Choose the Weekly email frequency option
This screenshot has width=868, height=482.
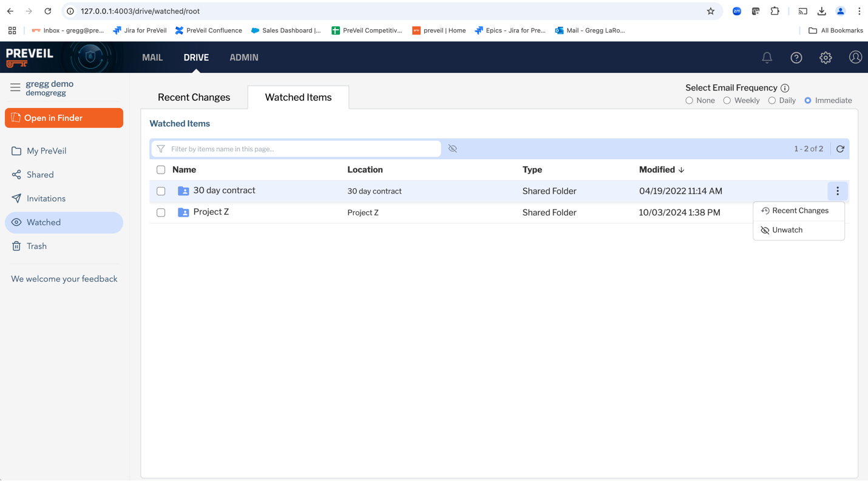(727, 101)
